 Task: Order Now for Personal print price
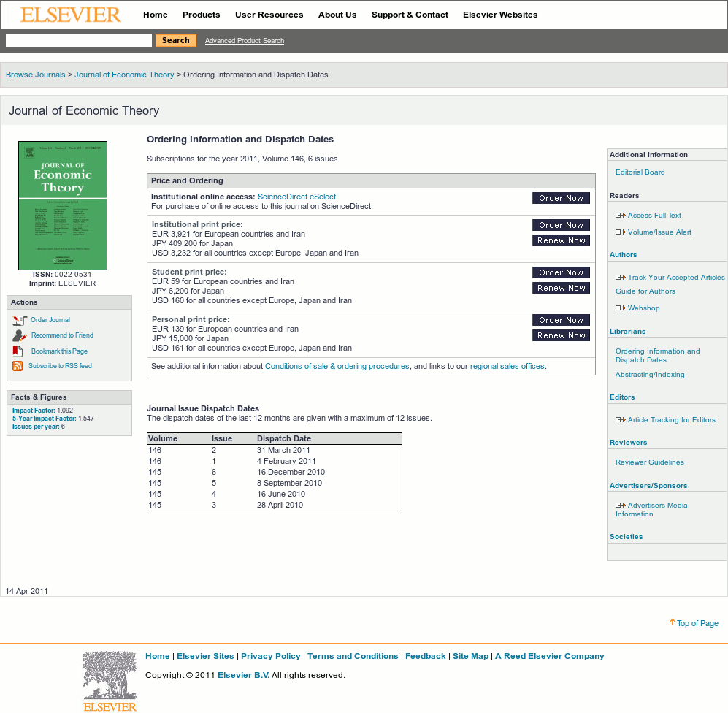(x=562, y=319)
